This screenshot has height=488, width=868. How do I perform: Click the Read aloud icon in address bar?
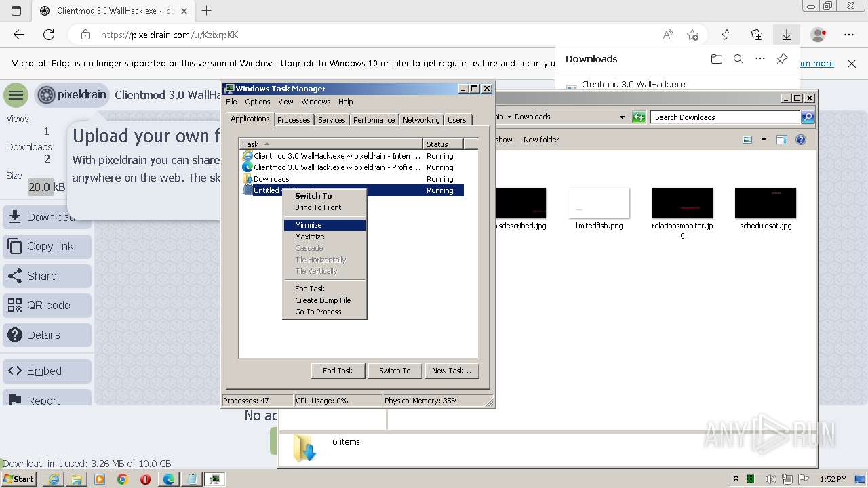click(668, 35)
